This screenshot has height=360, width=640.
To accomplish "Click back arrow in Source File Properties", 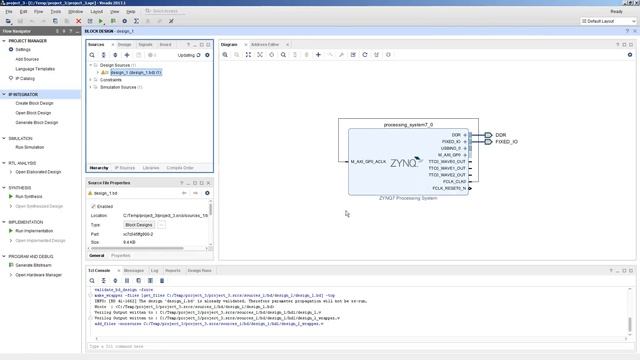I will (184, 193).
